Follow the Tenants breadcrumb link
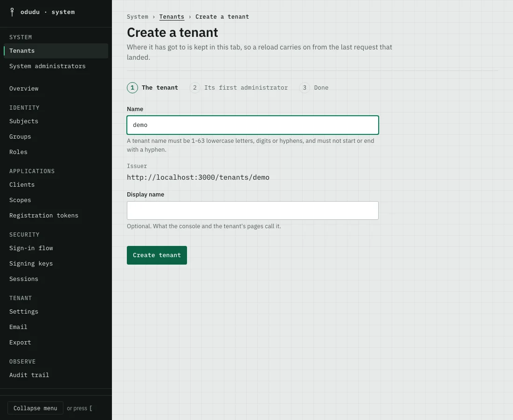Screen dimensions: 513x420 pos(172,17)
